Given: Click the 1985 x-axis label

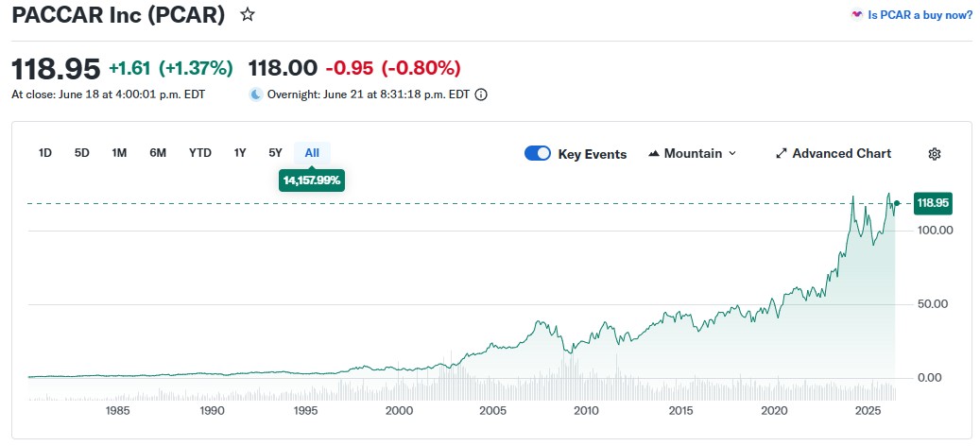Looking at the screenshot, I should [x=118, y=411].
